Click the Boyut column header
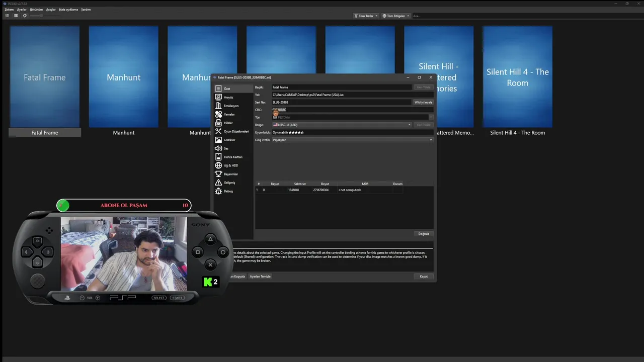Viewport: 644px width, 362px height. (x=325, y=184)
